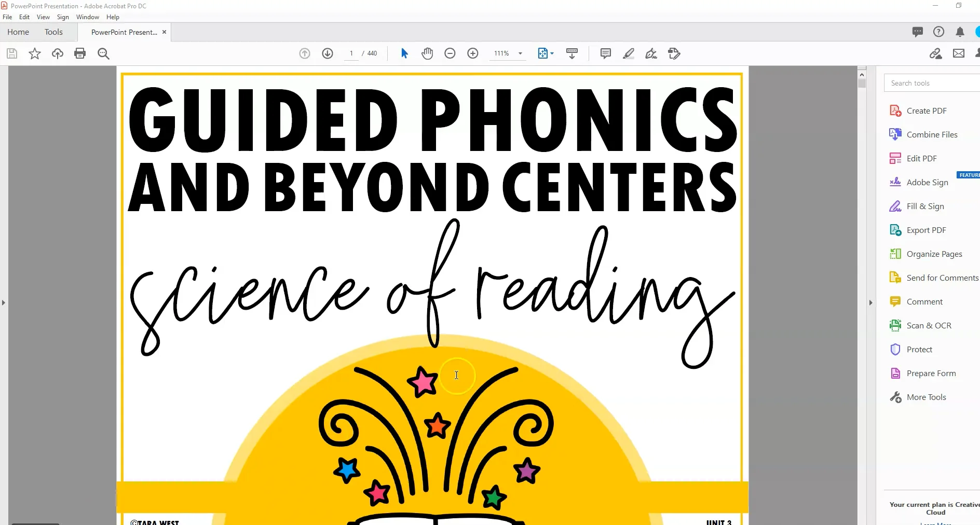Save the document with the save icon
This screenshot has width=980, height=525.
pyautogui.click(x=11, y=53)
